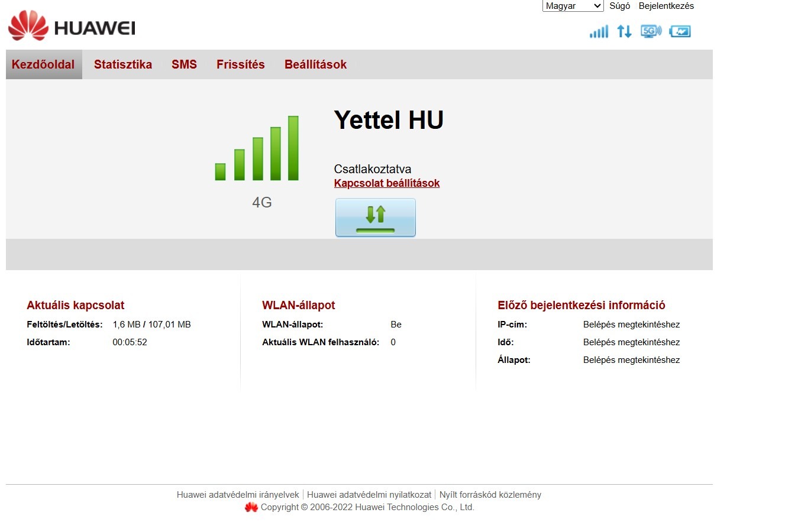Click the large green signal bars graphic
Viewport: 785px width, 532px height.
[x=257, y=148]
